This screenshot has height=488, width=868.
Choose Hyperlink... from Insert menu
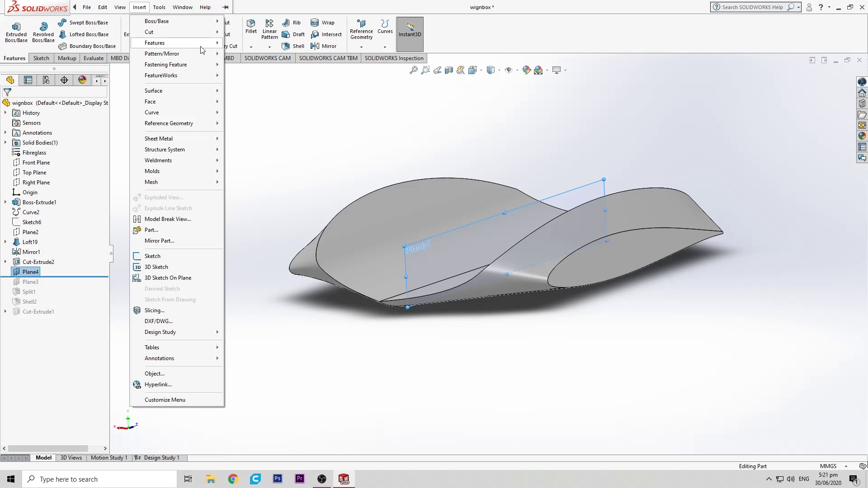(177, 385)
